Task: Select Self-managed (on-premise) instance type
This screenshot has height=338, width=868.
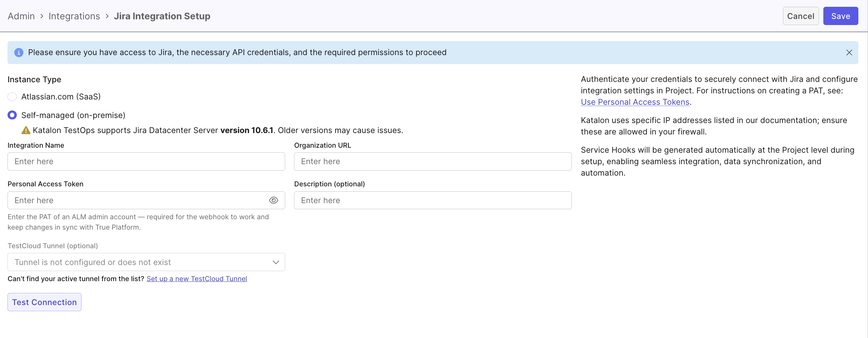Action: 12,115
